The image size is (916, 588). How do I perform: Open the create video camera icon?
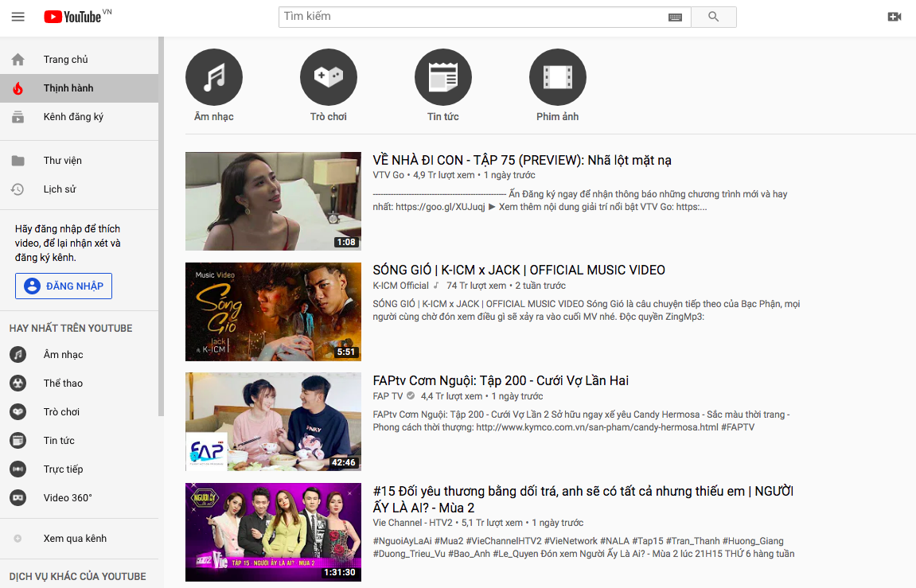click(894, 17)
